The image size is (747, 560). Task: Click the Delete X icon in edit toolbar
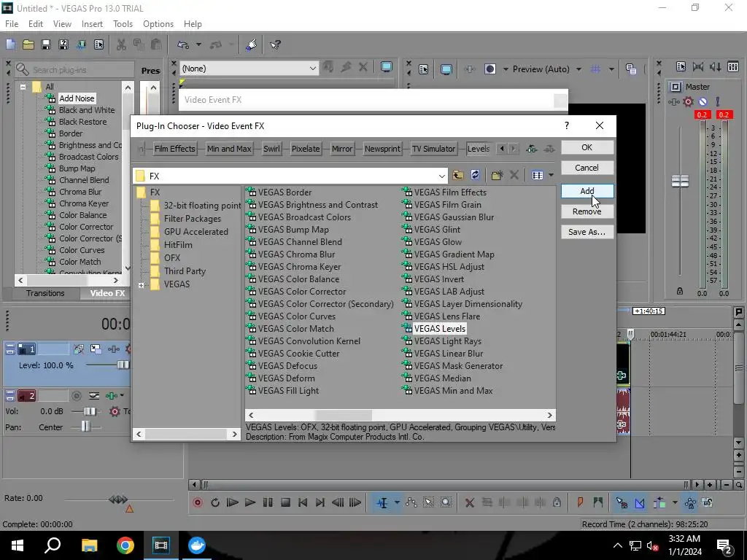point(469,502)
